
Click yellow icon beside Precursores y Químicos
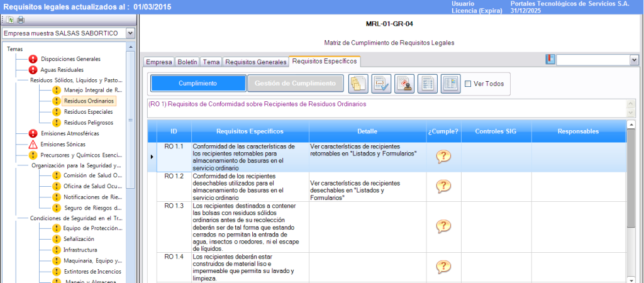coord(33,155)
